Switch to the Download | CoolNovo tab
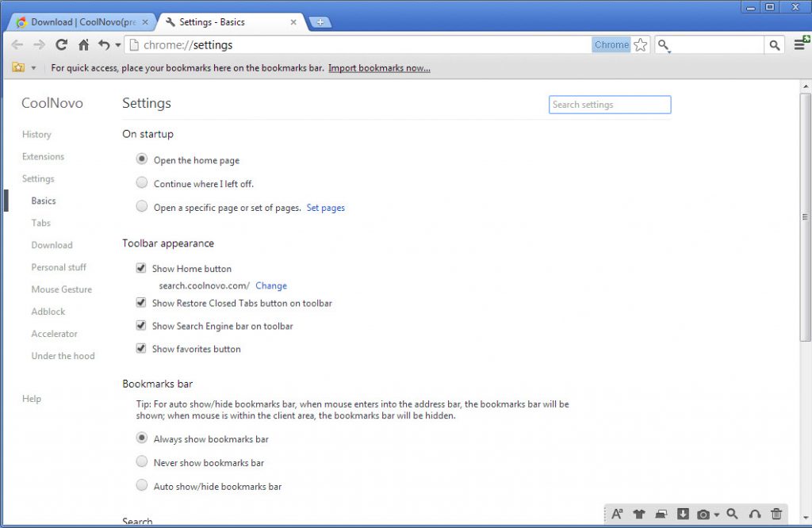 82,22
